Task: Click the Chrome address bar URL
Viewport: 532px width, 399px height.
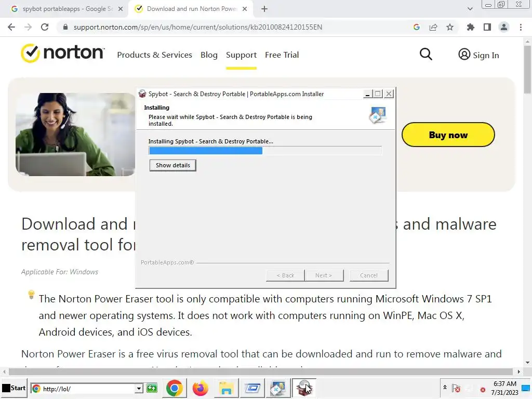Action: tap(198, 27)
